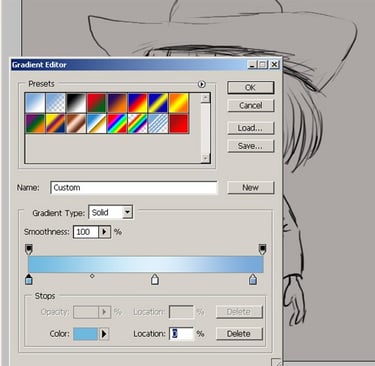Click the Load... button
The image size is (375, 366).
[251, 128]
